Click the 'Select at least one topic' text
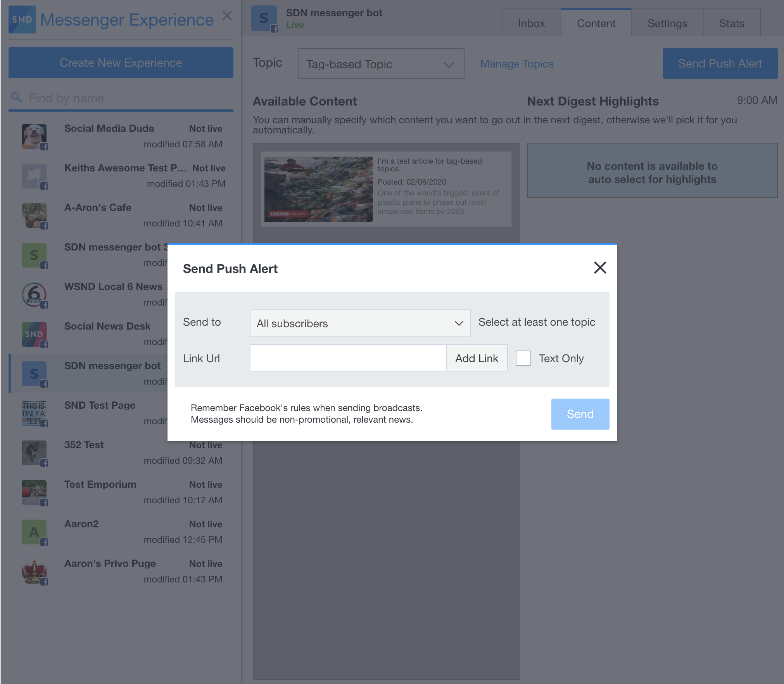784x684 pixels. pos(537,322)
